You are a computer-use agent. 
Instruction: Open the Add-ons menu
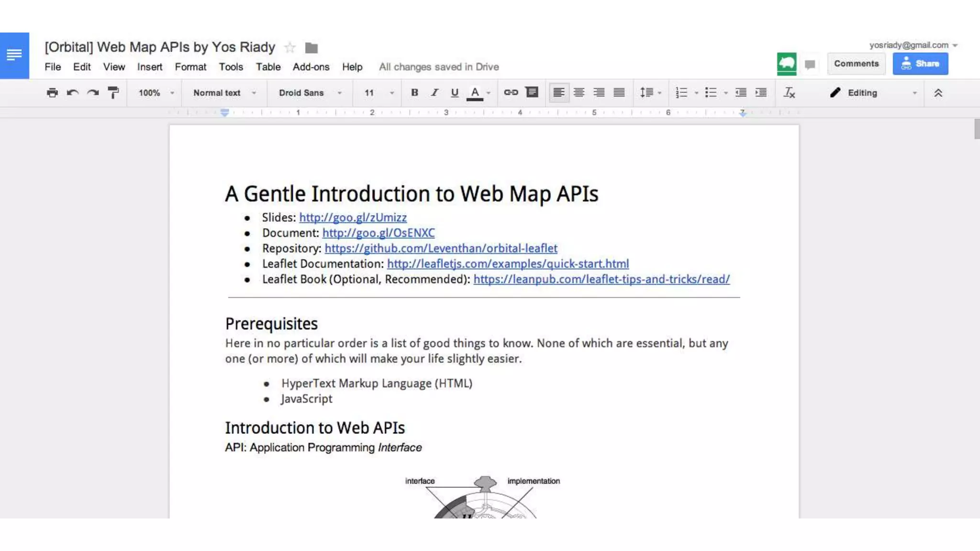pos(311,67)
